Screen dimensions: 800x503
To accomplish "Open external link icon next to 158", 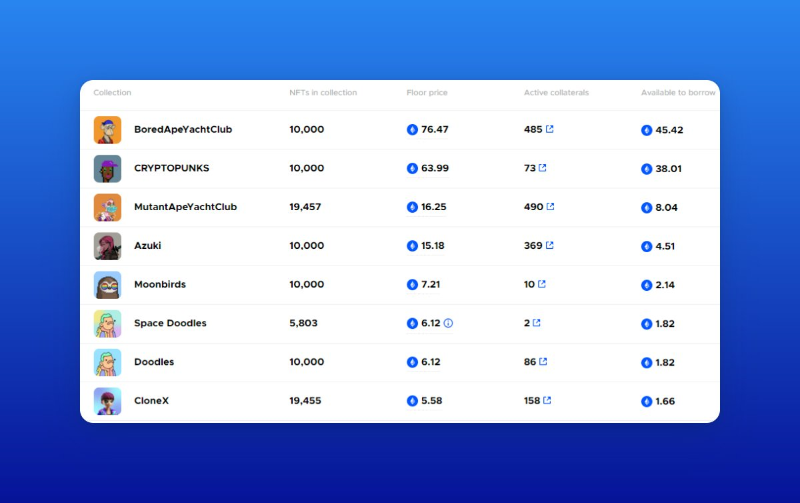I will pos(547,400).
